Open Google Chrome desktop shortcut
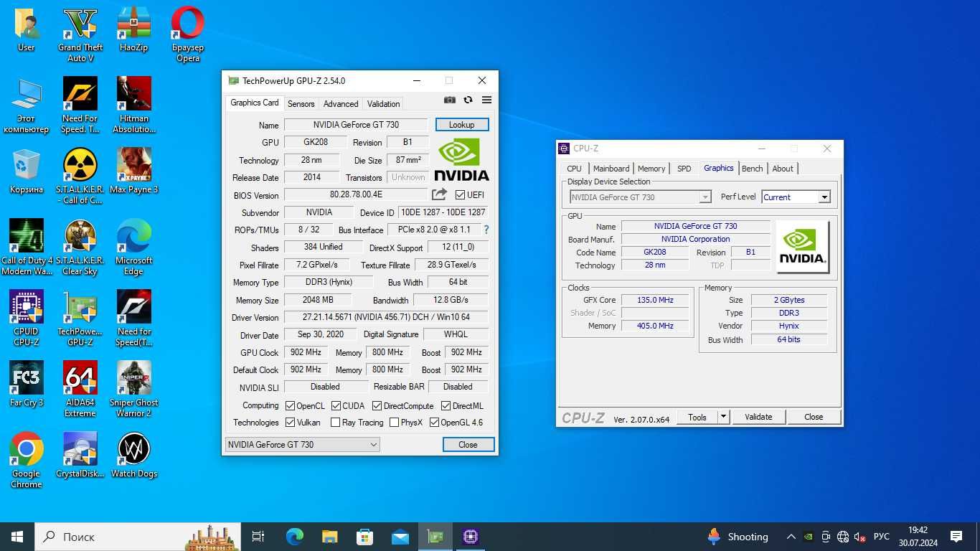The height and width of the screenshot is (551, 980). (x=27, y=460)
